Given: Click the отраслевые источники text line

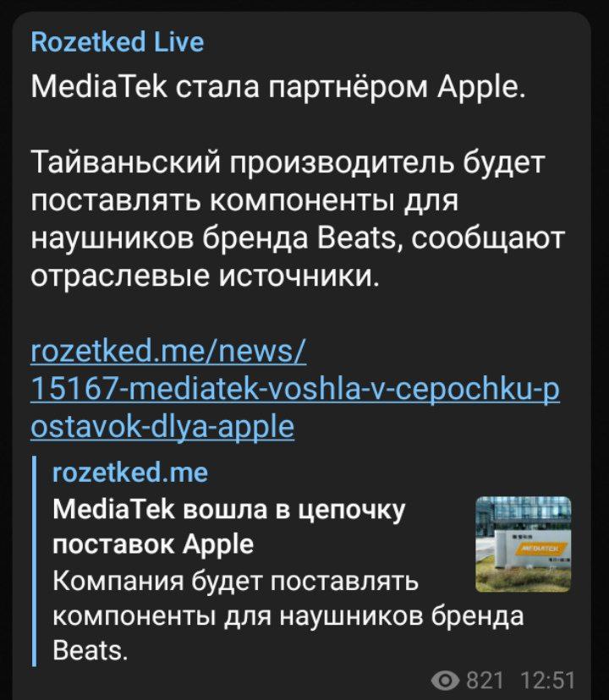Looking at the screenshot, I should [205, 276].
